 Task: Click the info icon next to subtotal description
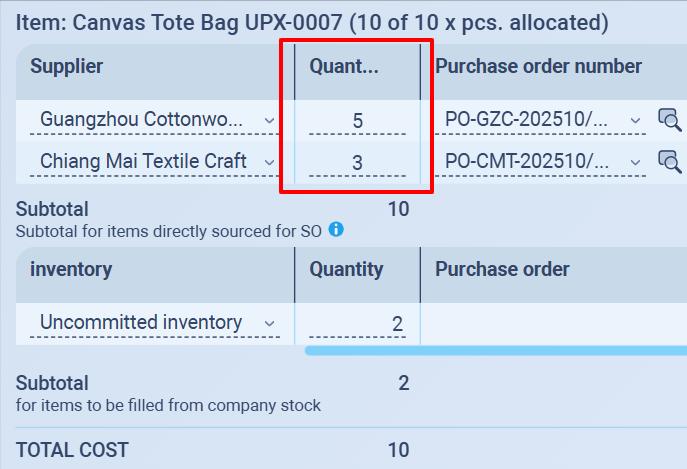pyautogui.click(x=336, y=229)
